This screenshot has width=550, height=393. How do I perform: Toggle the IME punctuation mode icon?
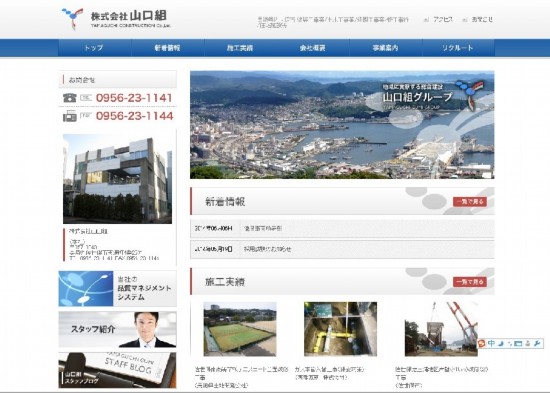point(510,344)
